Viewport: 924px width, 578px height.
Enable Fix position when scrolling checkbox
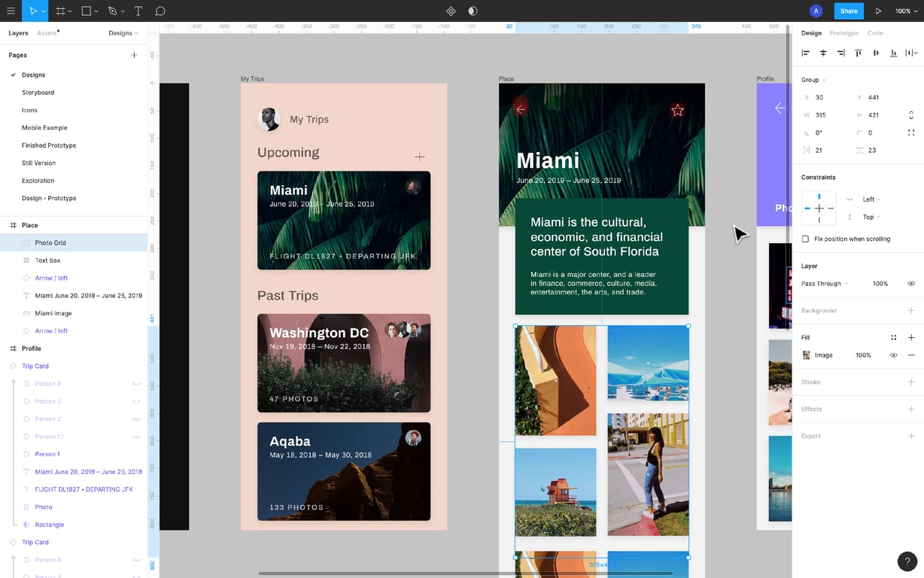[805, 239]
